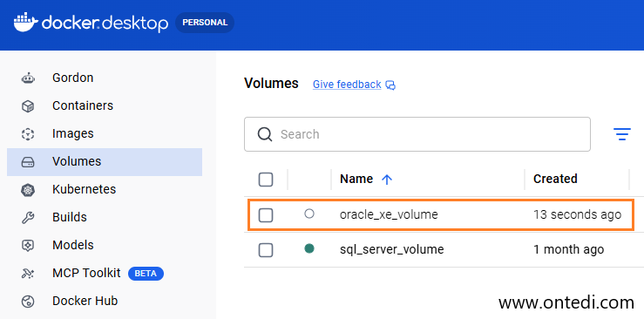Focus the volumes Search field
Image resolution: width=644 pixels, height=319 pixels.
(x=417, y=134)
